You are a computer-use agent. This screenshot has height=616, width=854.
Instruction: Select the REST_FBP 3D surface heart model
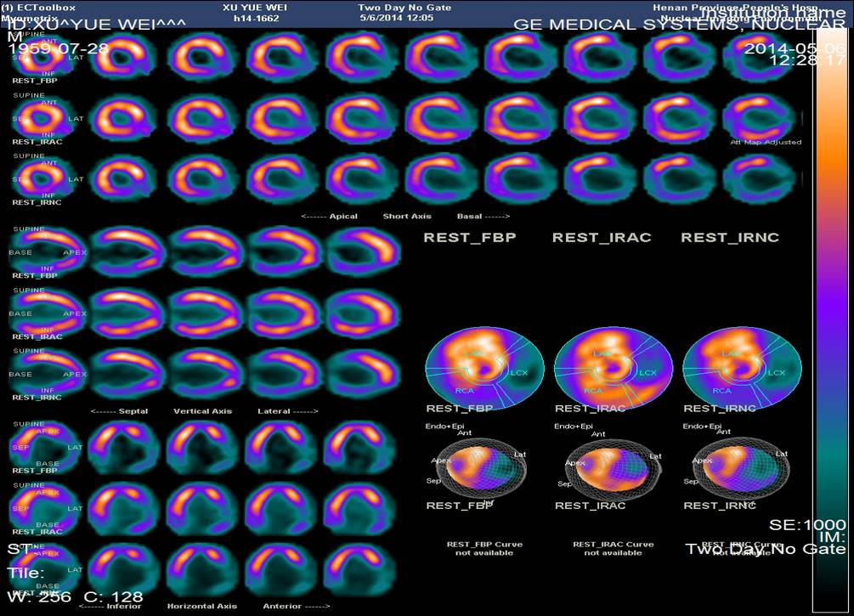click(481, 466)
